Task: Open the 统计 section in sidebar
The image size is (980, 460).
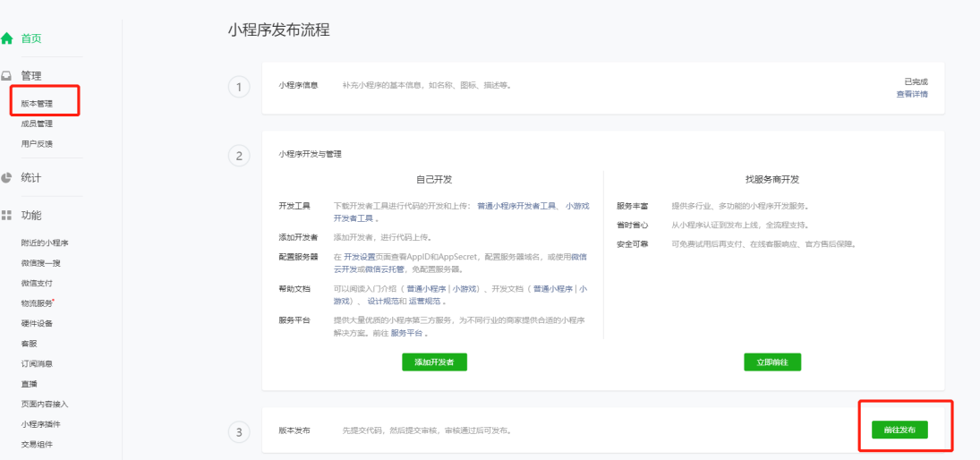Action: click(x=31, y=177)
